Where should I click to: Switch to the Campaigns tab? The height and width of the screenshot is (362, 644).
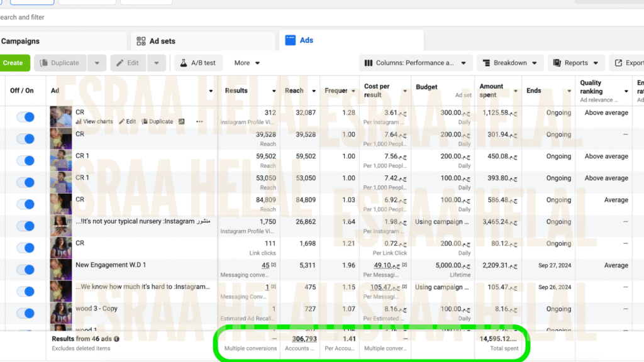(20, 41)
